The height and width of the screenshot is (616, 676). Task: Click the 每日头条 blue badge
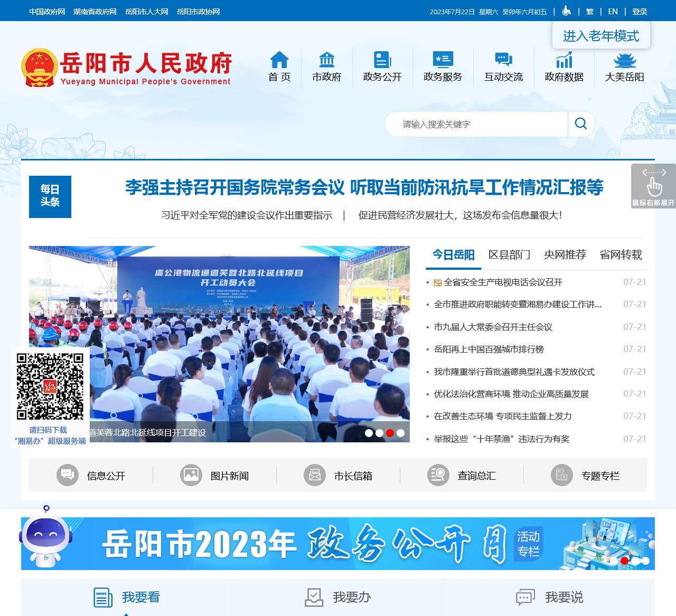point(50,196)
